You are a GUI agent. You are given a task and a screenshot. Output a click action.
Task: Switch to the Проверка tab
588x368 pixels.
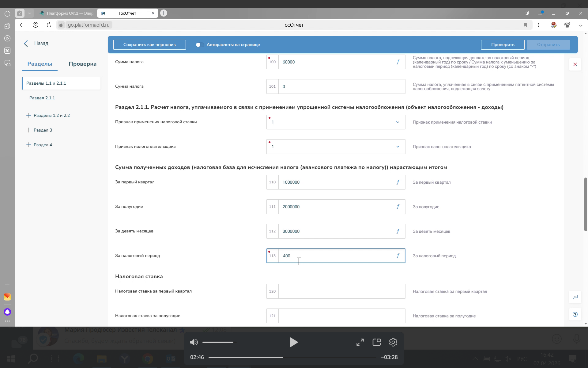tap(82, 64)
